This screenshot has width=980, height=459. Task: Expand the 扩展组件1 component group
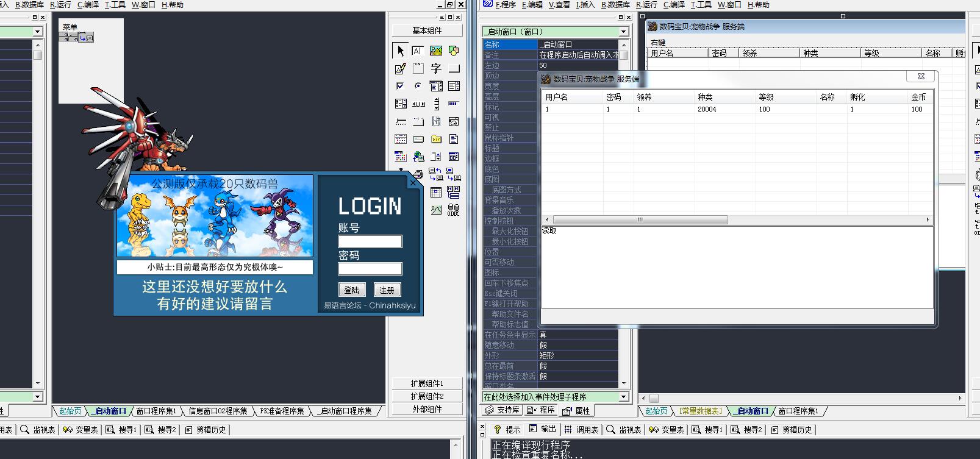pyautogui.click(x=427, y=383)
